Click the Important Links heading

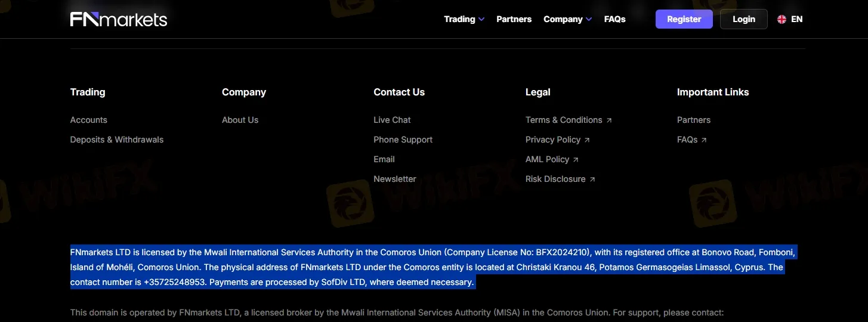713,92
